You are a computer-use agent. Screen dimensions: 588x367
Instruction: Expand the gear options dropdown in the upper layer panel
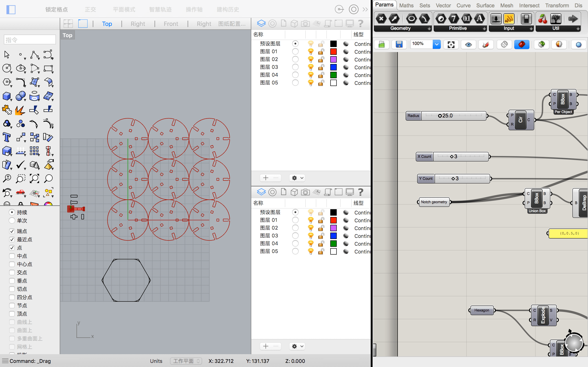(x=297, y=178)
